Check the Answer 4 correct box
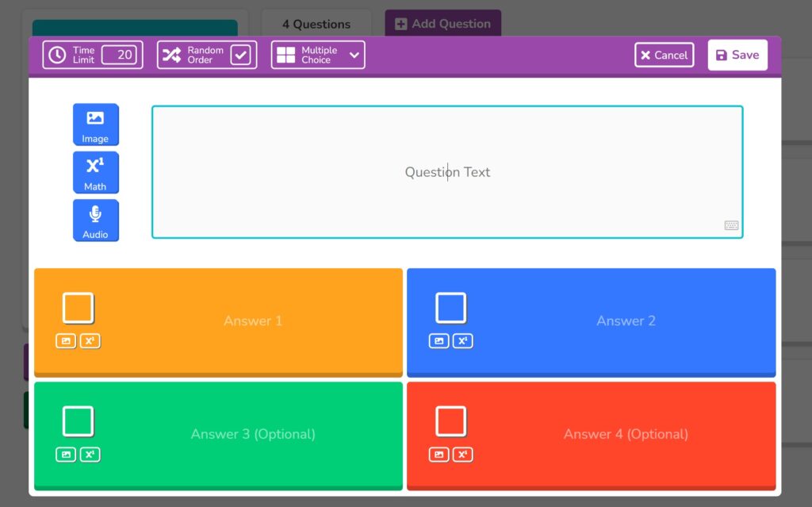The height and width of the screenshot is (507, 812). (450, 421)
